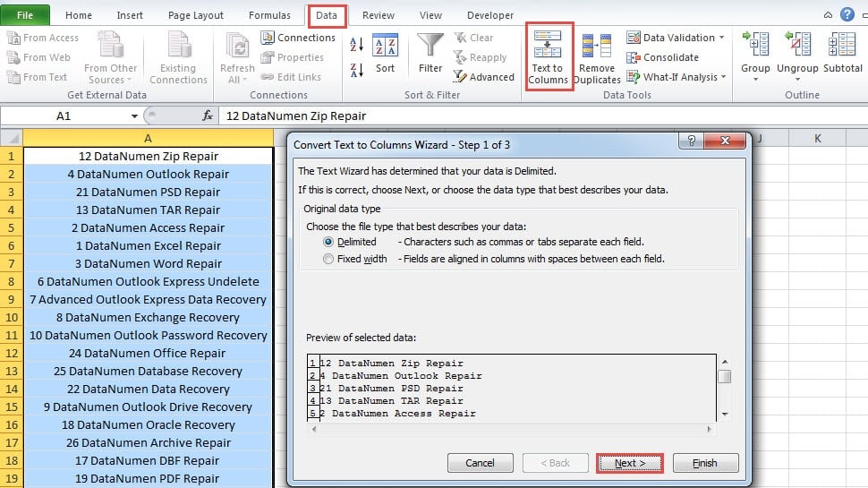
Task: Click the insert function fx icon
Action: click(208, 116)
